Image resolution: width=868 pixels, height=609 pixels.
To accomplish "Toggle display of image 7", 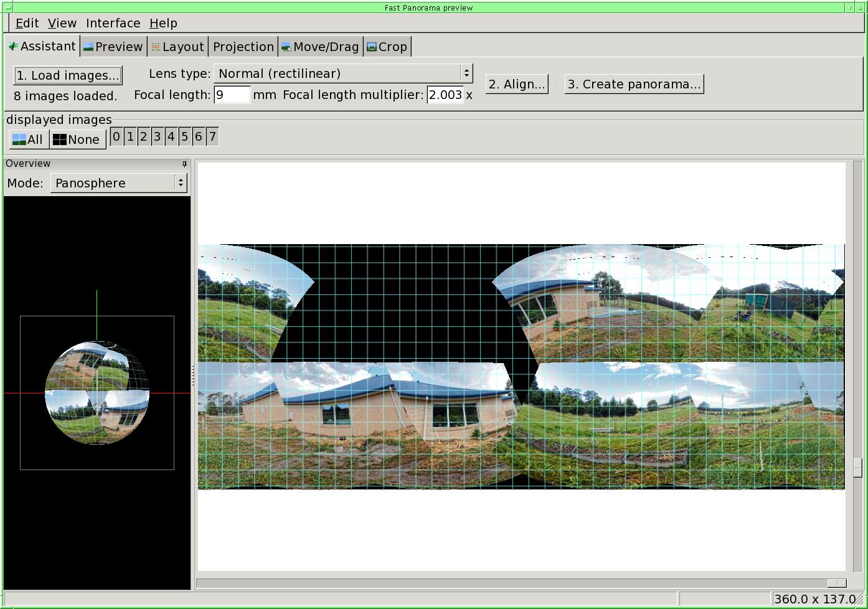I will [212, 137].
